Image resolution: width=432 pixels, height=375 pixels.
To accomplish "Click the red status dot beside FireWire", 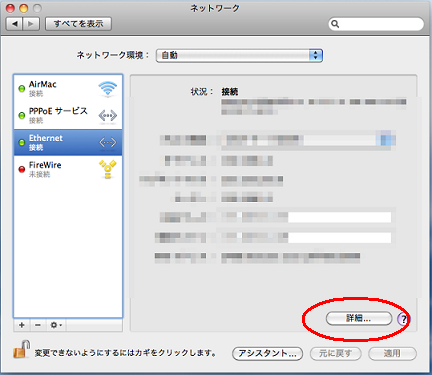I will pos(22,169).
